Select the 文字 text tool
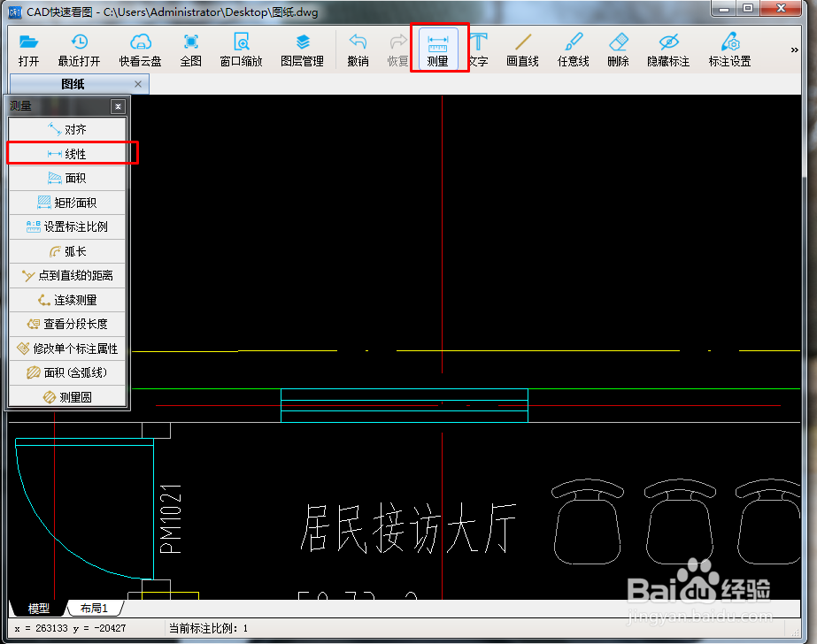 478,50
